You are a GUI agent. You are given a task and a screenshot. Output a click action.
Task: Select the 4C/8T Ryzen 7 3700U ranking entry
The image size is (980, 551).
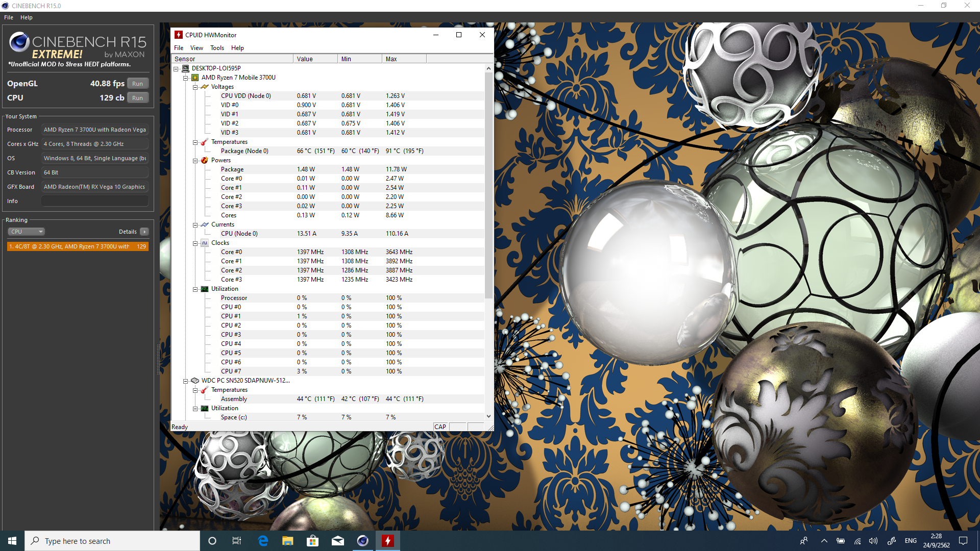(x=78, y=246)
